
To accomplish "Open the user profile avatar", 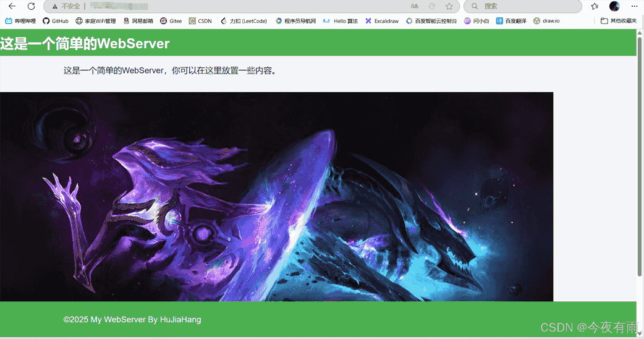I will coord(614,6).
